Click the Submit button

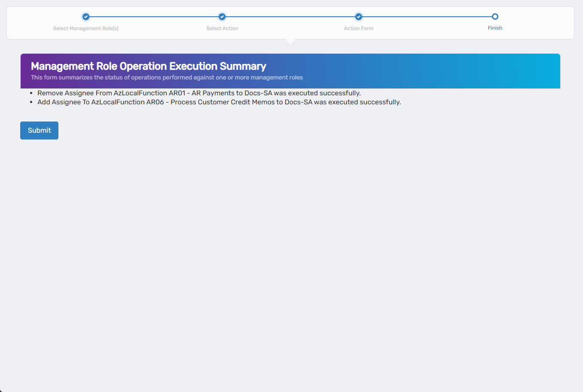(39, 130)
